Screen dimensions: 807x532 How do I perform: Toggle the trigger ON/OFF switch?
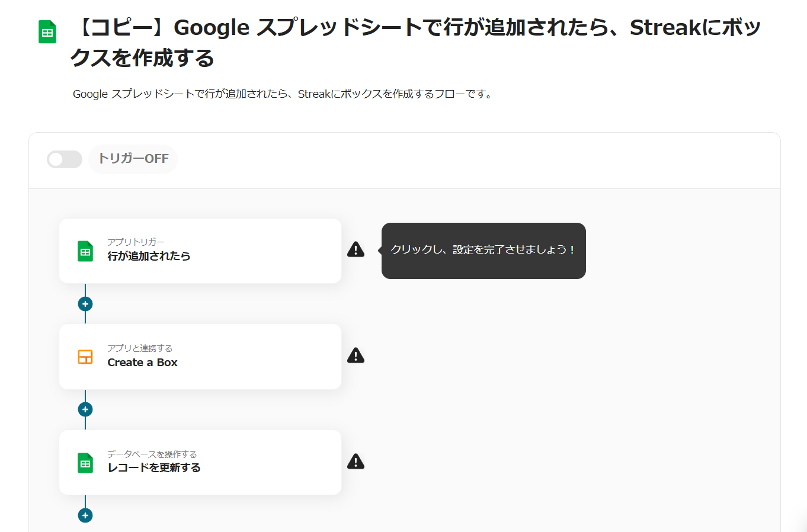pyautogui.click(x=65, y=159)
